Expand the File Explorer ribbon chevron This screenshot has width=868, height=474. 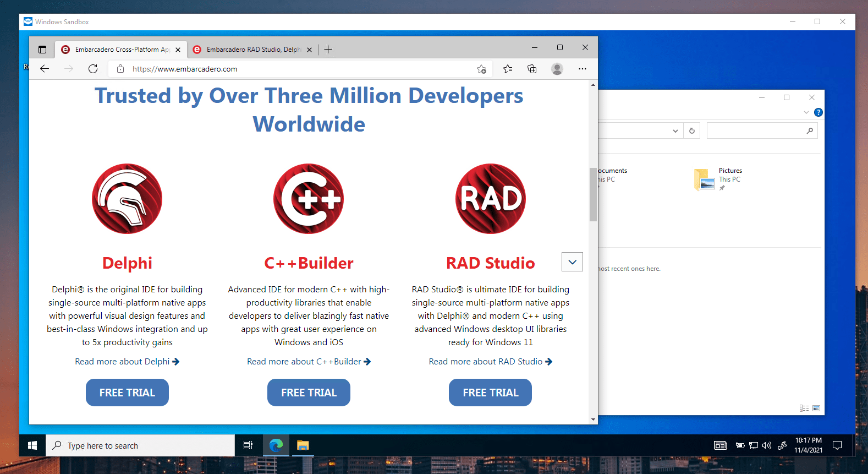point(806,112)
